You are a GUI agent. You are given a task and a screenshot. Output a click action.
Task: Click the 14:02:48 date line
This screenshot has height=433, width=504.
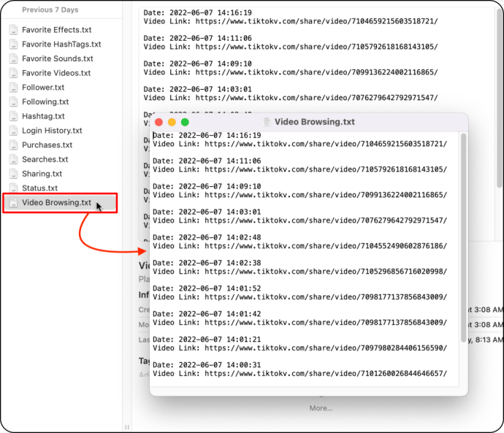coord(207,237)
